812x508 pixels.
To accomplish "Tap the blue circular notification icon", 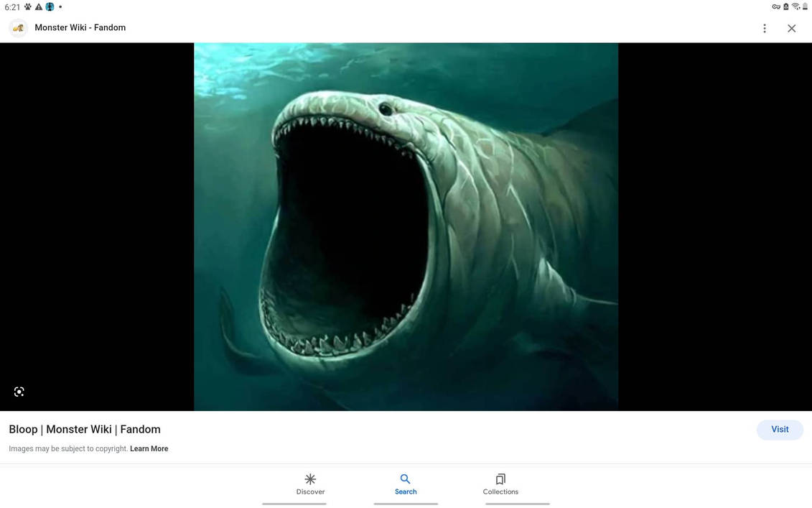I will click(50, 6).
